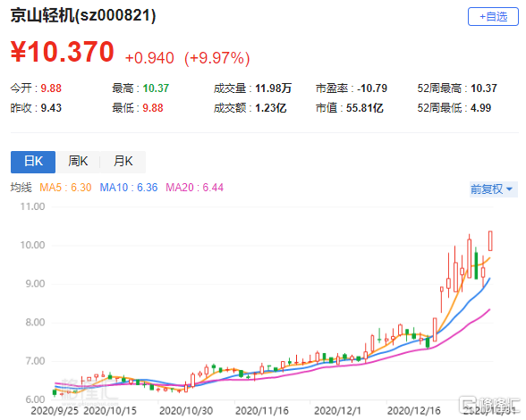Click the MA5 : 6.30 legend label

65,188
